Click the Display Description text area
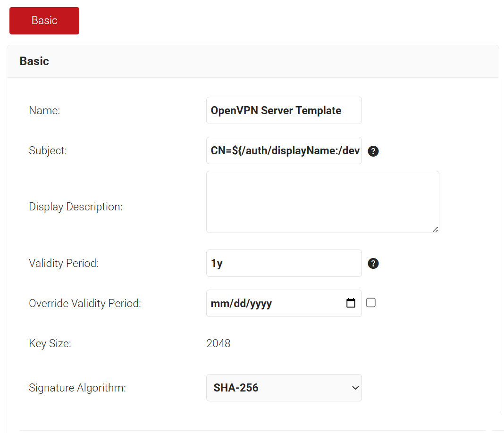Viewport: 504px width, 433px height. (x=322, y=202)
